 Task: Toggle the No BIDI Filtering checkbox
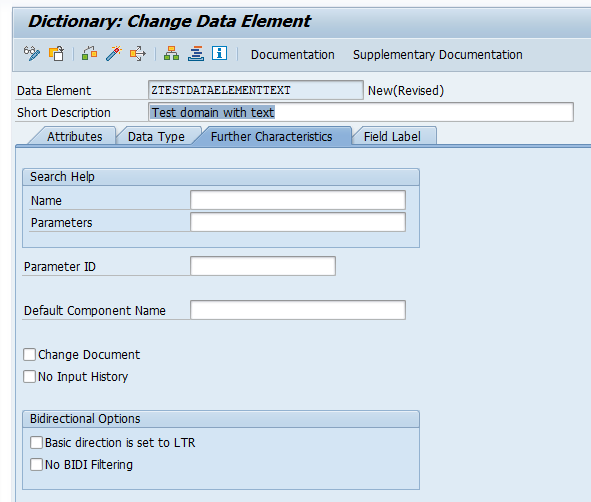[37, 464]
